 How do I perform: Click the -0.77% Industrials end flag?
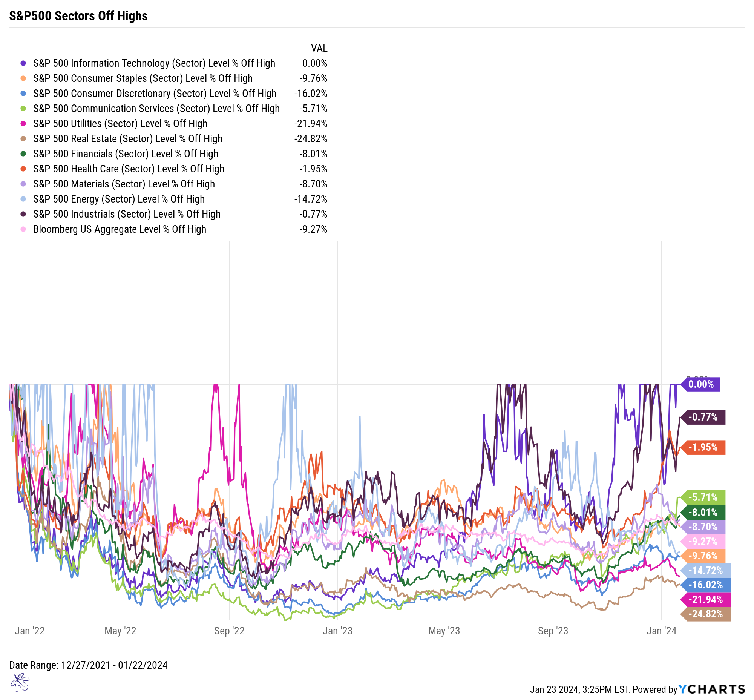coord(703,418)
